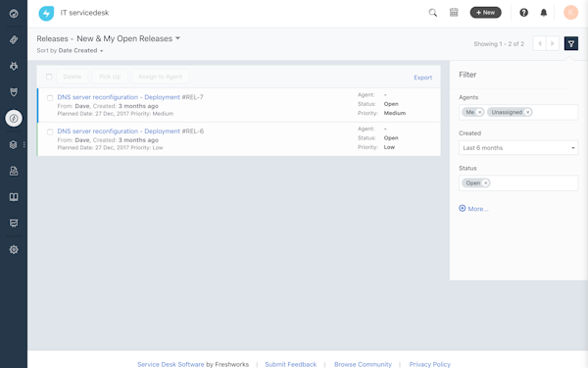This screenshot has width=588, height=368.
Task: Open the Tickets icon in sidebar
Action: coord(14,40)
